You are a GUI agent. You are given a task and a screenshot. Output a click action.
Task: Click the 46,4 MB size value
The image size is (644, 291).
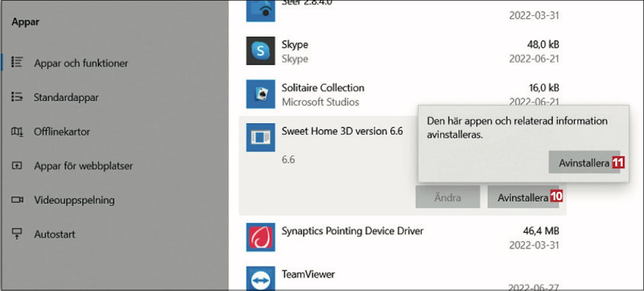pyautogui.click(x=541, y=231)
